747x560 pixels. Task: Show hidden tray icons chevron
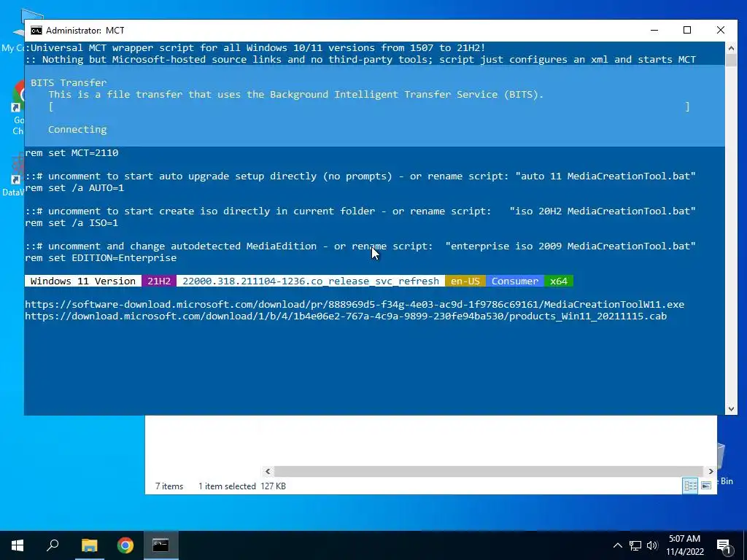[617, 545]
